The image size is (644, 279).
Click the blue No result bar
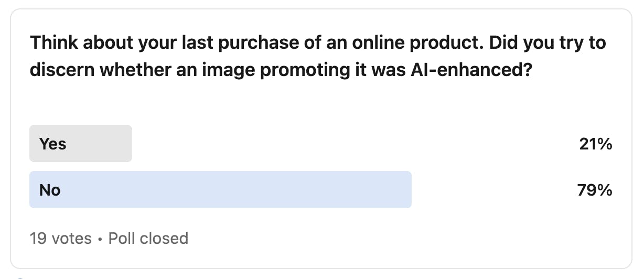pyautogui.click(x=236, y=189)
